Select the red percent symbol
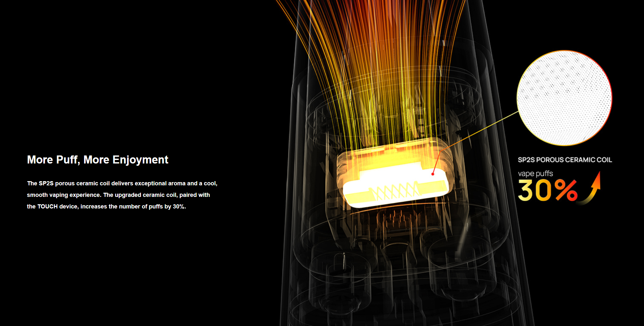The height and width of the screenshot is (326, 644). click(566, 190)
